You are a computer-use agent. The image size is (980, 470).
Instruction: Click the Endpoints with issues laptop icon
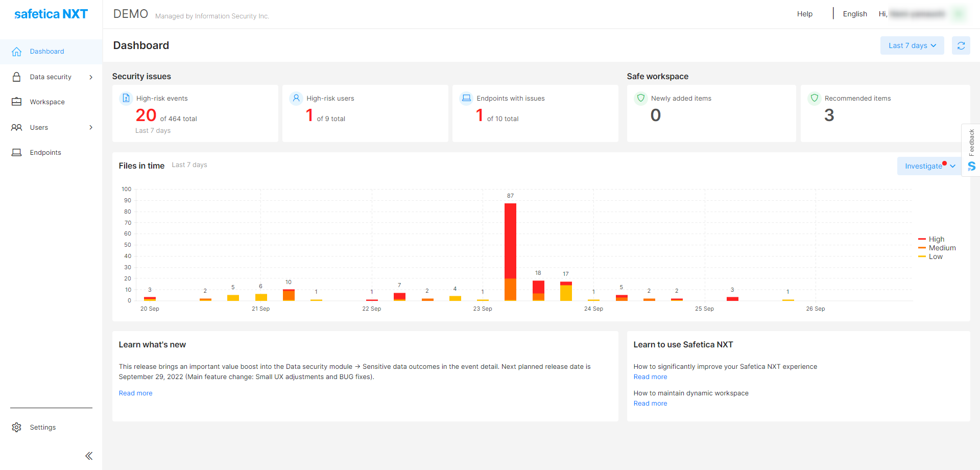point(466,98)
